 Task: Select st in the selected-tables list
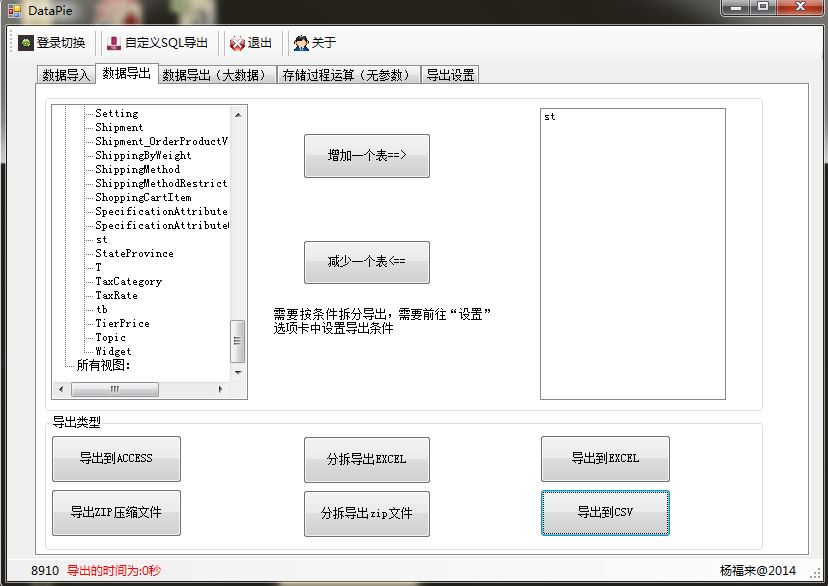550,117
